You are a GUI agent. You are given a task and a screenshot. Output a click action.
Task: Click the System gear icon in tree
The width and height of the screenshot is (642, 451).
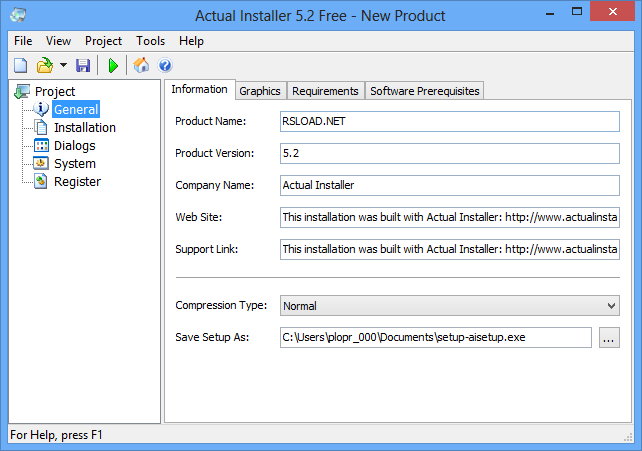click(x=41, y=163)
